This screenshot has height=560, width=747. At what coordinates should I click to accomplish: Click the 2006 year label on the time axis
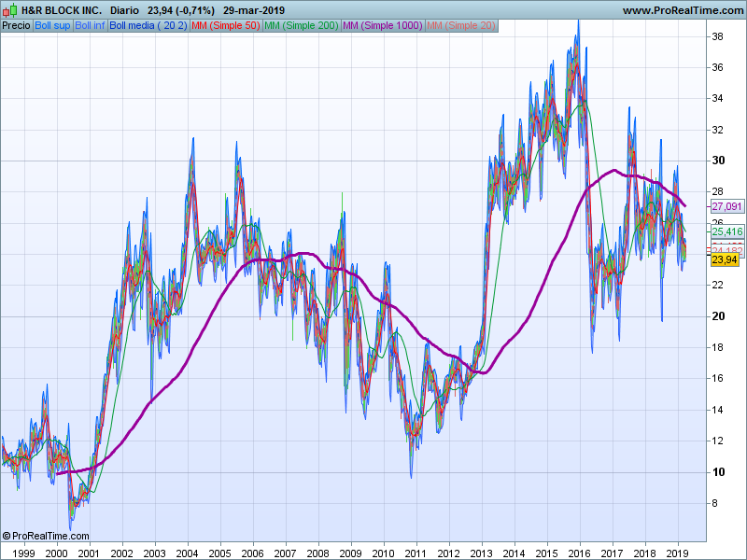point(252,553)
